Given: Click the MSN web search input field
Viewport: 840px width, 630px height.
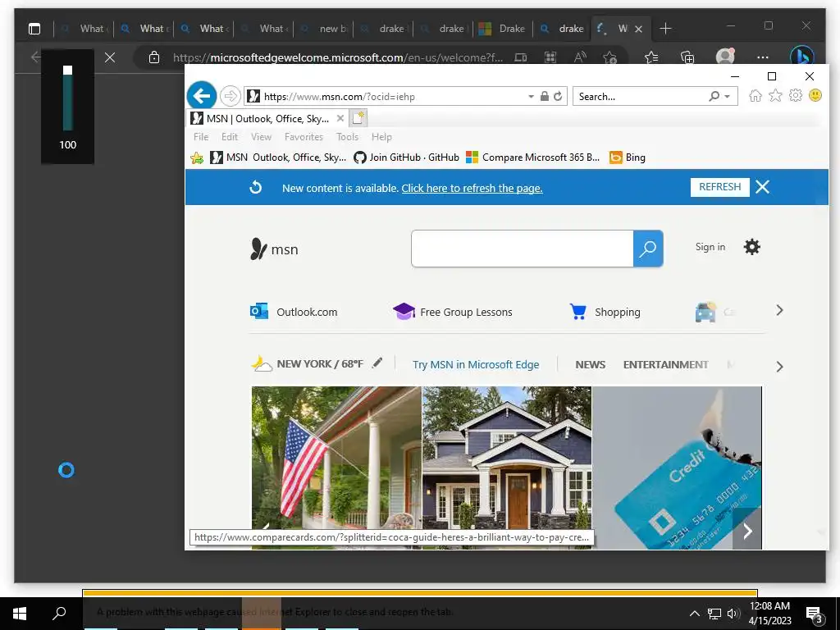Looking at the screenshot, I should pos(523,249).
